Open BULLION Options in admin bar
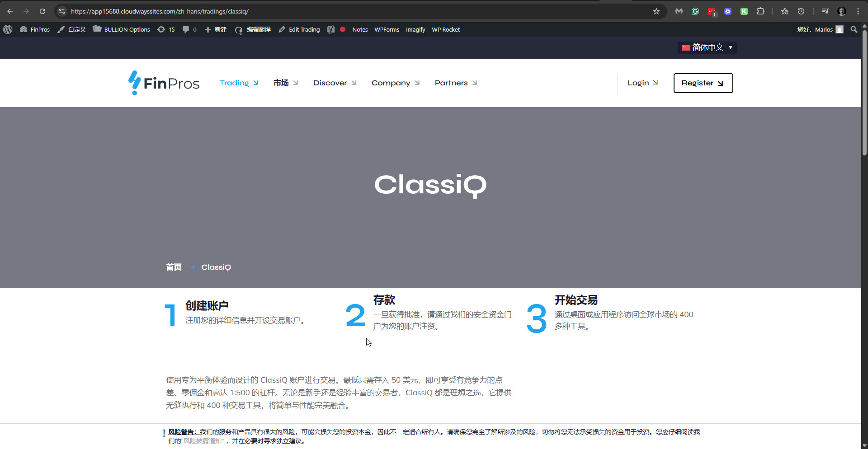This screenshot has width=868, height=449. tap(121, 29)
